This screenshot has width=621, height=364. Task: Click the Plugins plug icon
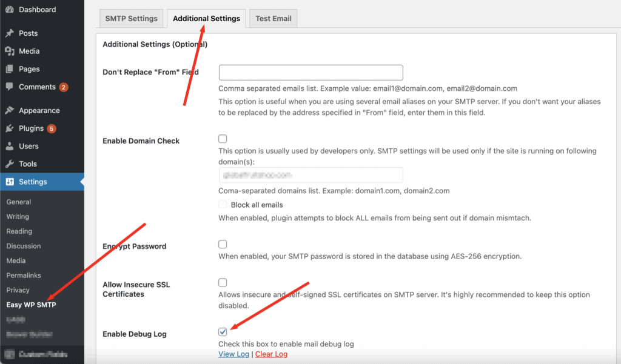(10, 128)
